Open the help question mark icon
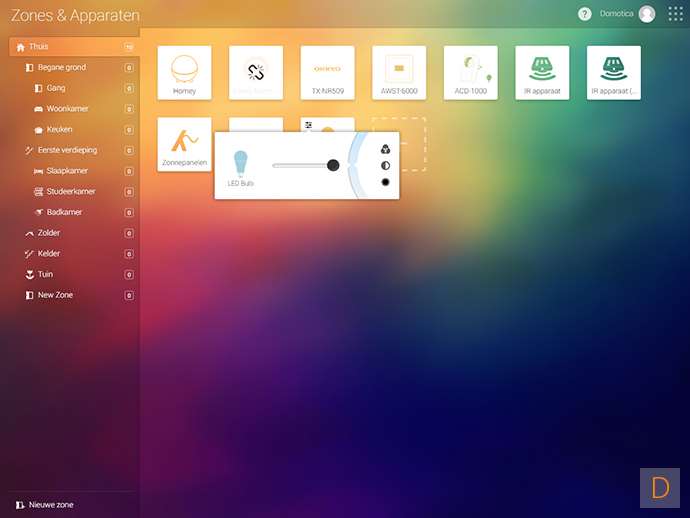This screenshot has width=690, height=518. coord(584,14)
